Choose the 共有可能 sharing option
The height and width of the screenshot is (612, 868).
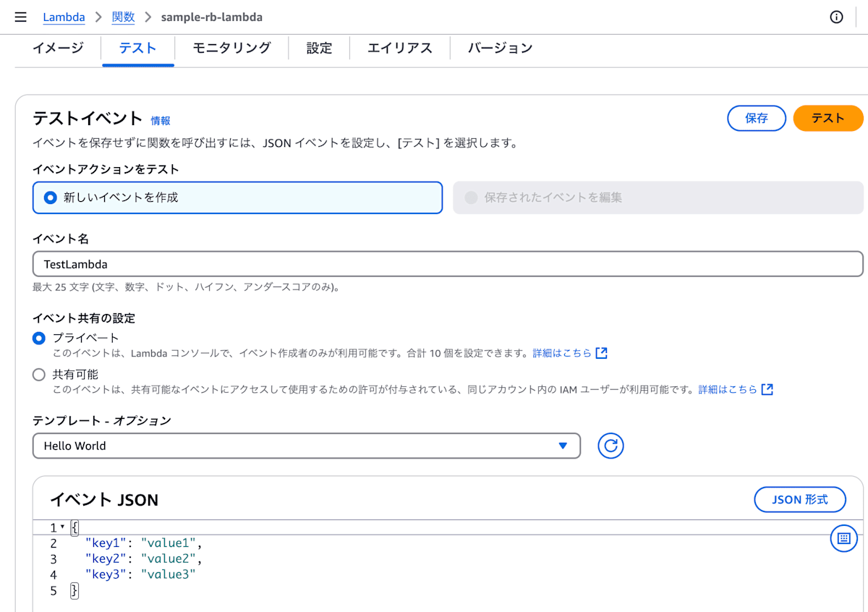(39, 375)
